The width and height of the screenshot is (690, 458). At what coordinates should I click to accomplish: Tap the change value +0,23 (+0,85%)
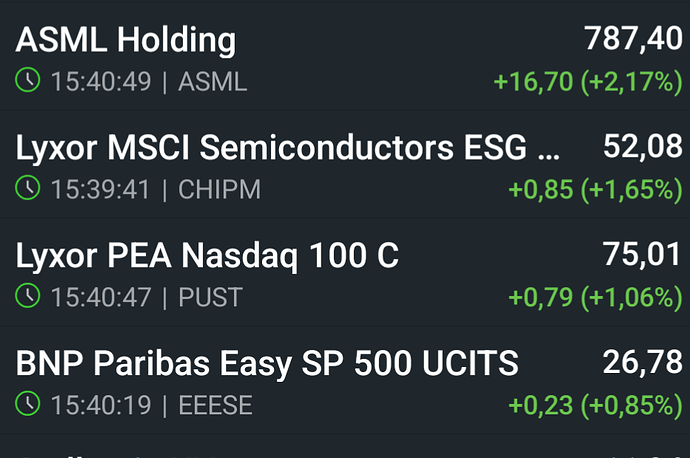[594, 405]
